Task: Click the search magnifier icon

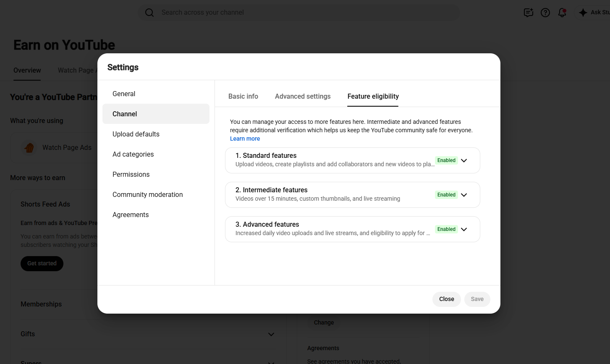Action: [149, 13]
